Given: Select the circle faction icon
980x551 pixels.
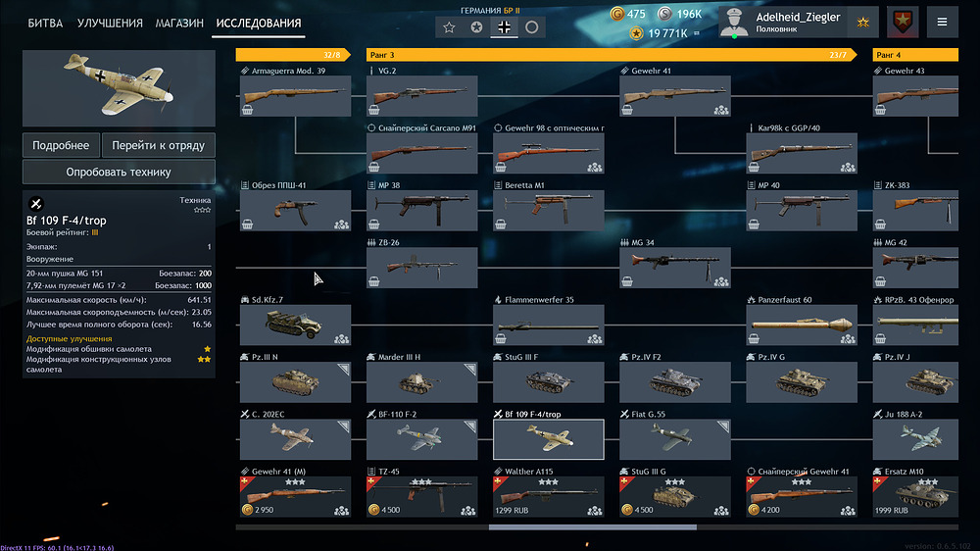Looking at the screenshot, I should point(531,26).
